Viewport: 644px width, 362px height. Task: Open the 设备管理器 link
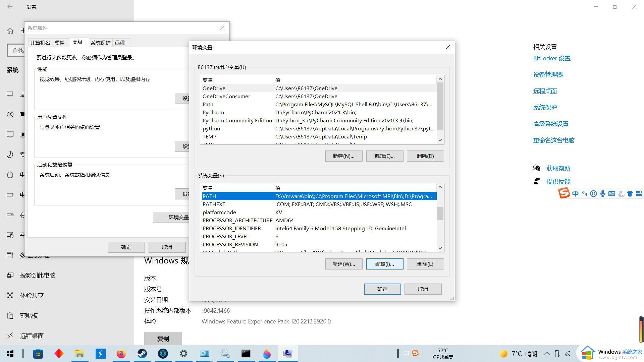click(x=548, y=75)
